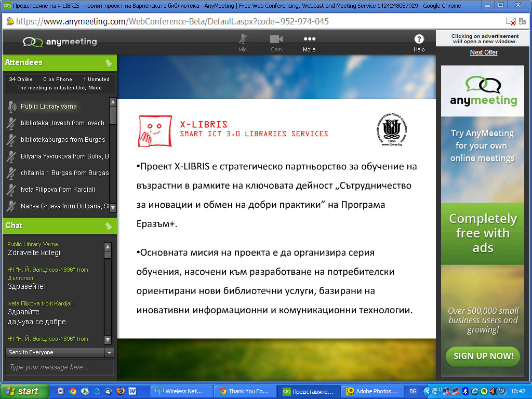
Task: Click the X-LIBRIS logo on the slide
Action: click(x=155, y=131)
